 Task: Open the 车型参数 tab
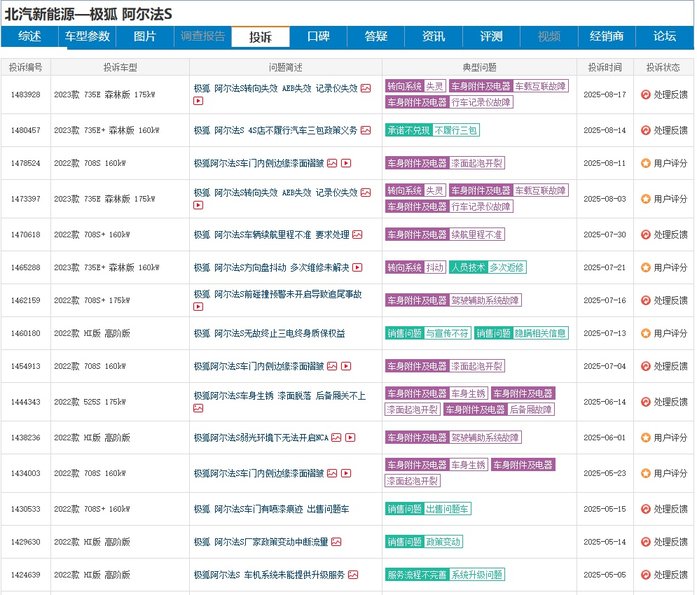pyautogui.click(x=88, y=36)
